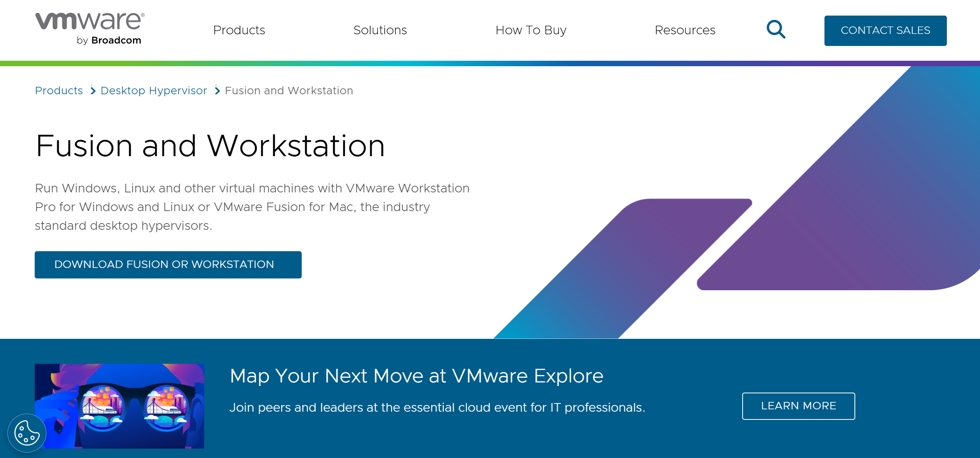This screenshot has width=980, height=458.
Task: Select the Fusion and Workstation breadcrumb text
Action: click(289, 91)
